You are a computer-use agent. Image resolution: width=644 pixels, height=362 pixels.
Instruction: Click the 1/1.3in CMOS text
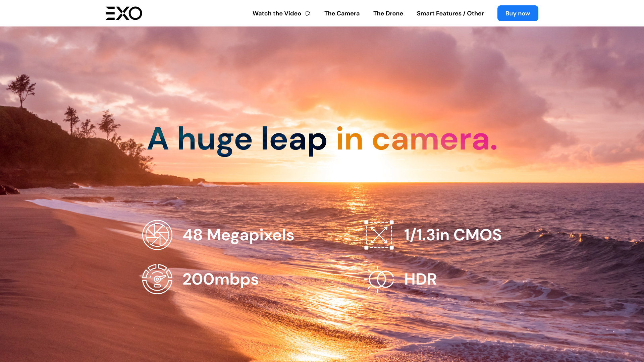pos(453,235)
